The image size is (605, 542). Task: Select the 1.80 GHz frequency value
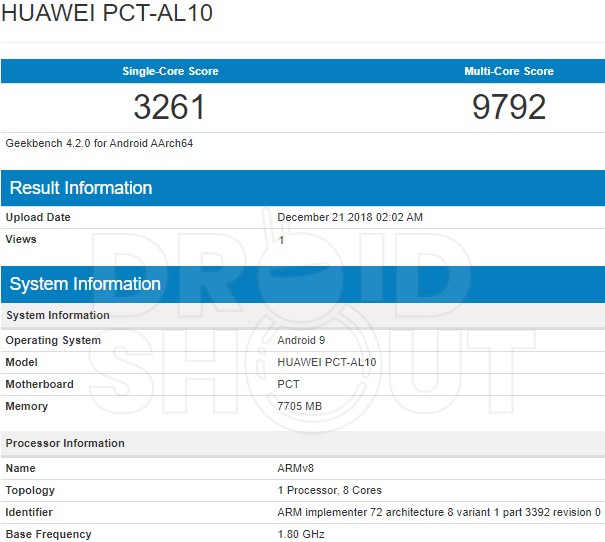click(x=301, y=534)
